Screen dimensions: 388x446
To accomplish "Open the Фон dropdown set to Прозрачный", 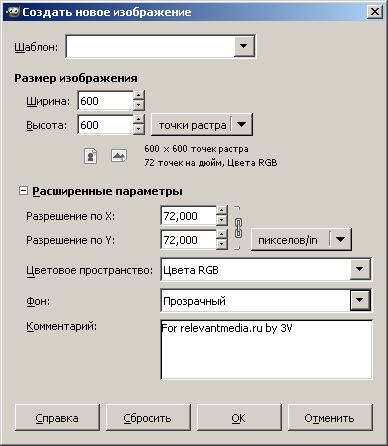I will coord(360,300).
